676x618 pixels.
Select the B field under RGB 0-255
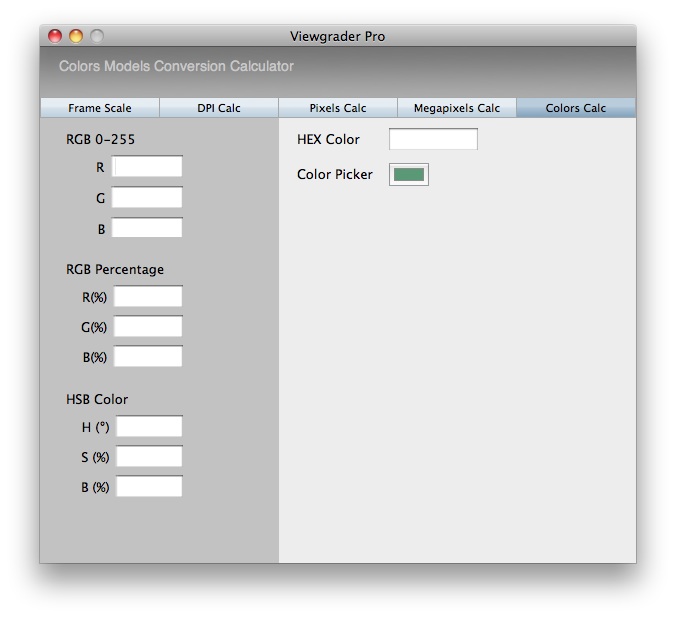[x=147, y=228]
